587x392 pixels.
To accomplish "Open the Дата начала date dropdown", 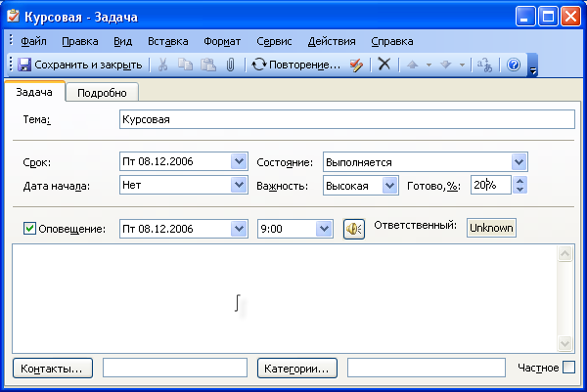I will click(239, 185).
